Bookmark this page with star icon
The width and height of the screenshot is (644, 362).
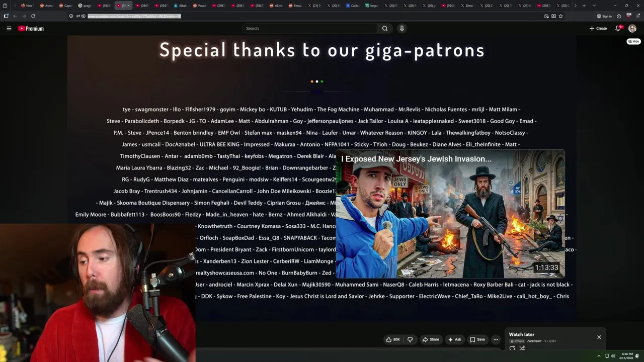click(560, 16)
